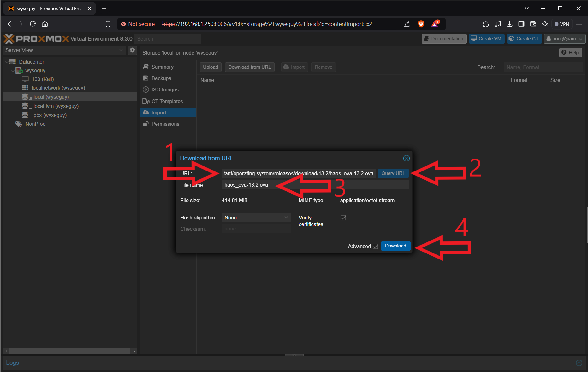This screenshot has height=372, width=588.
Task: Open Server View settings gear icon
Action: 132,50
